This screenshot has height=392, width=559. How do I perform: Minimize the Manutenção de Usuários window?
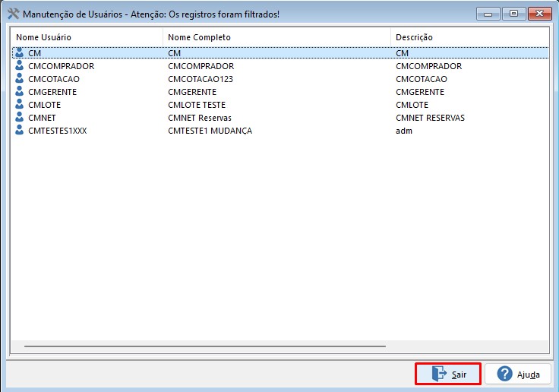point(488,14)
